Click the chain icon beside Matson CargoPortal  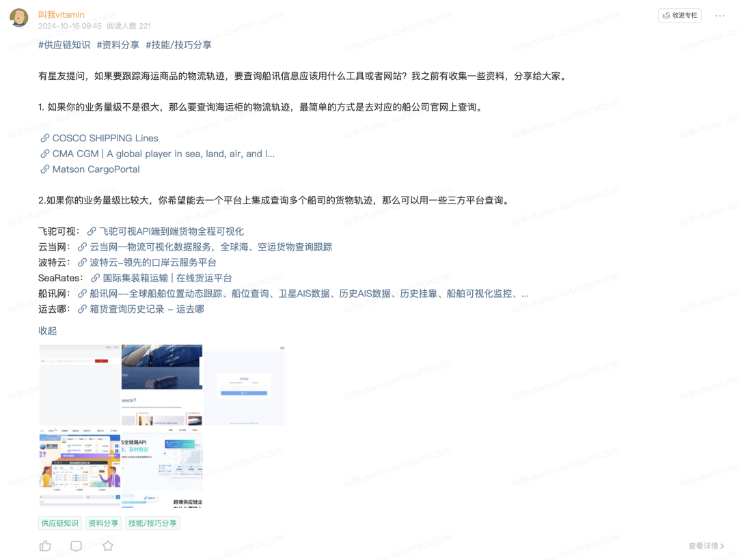(44, 169)
